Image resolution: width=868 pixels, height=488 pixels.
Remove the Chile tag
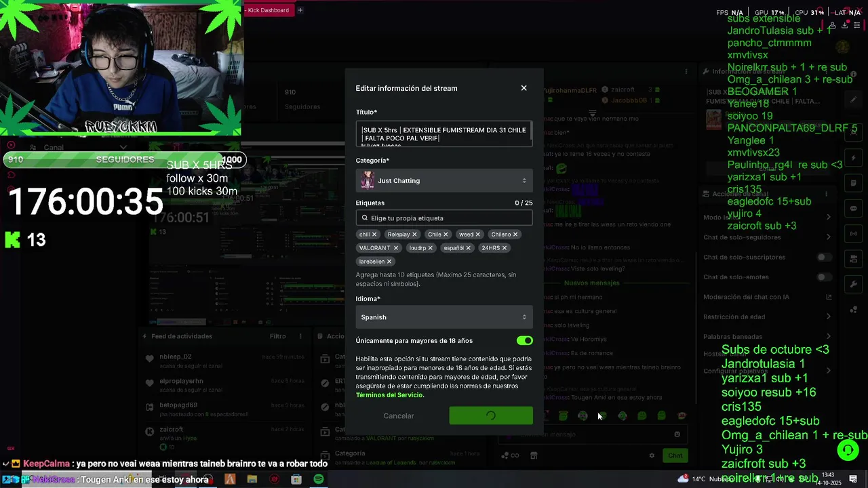pyautogui.click(x=446, y=235)
